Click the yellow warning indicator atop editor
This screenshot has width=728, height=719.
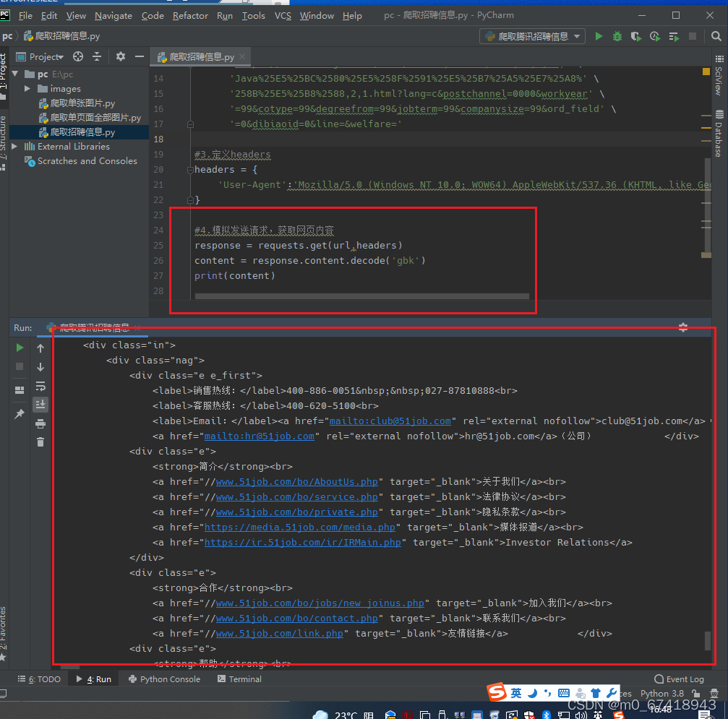[706, 72]
